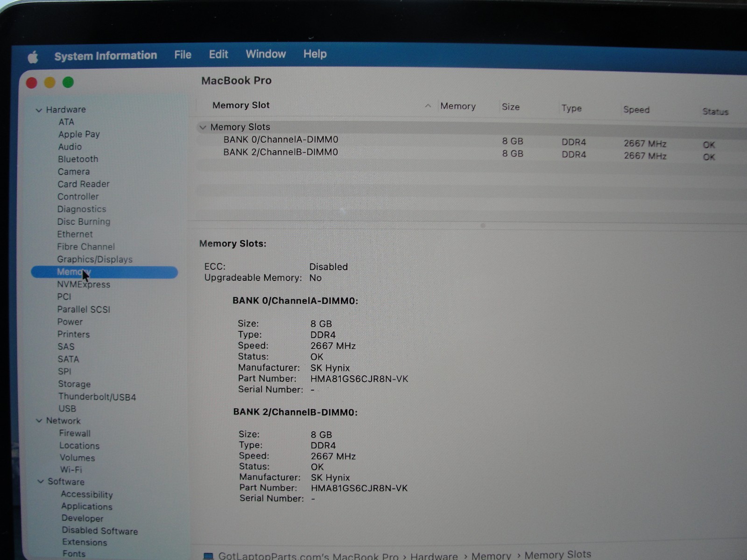The width and height of the screenshot is (747, 560).
Task: Select Apple Pay in the sidebar
Action: tap(79, 134)
